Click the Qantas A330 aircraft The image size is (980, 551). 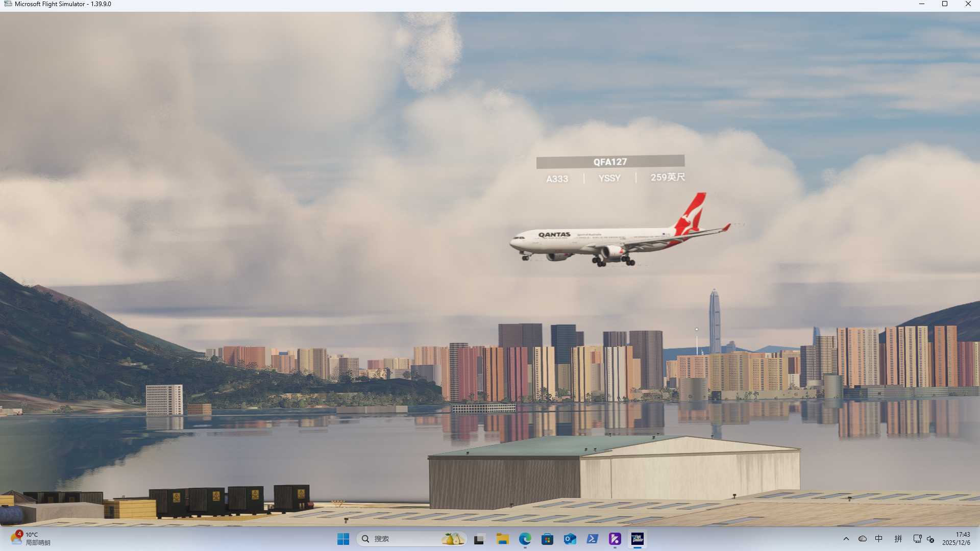point(612,241)
